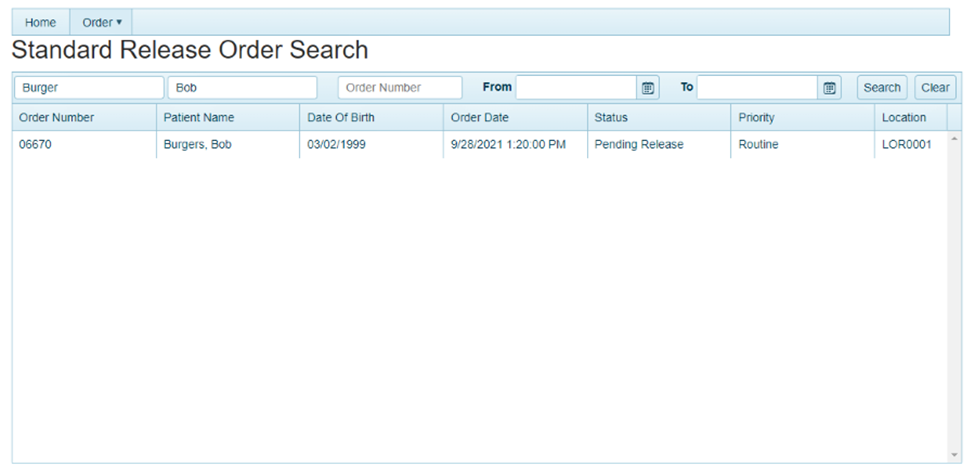Sort by Patient Name column header
Viewport: 975px width, 466px height.
199,118
